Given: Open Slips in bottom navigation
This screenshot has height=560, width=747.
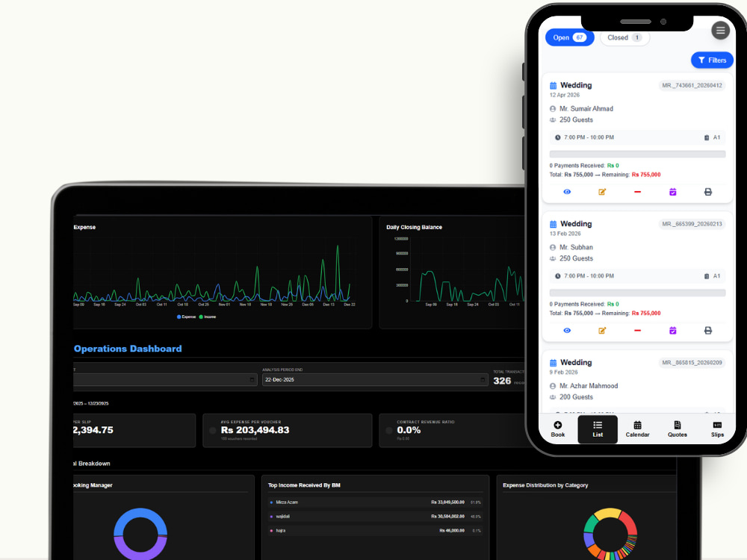Looking at the screenshot, I should pyautogui.click(x=717, y=429).
